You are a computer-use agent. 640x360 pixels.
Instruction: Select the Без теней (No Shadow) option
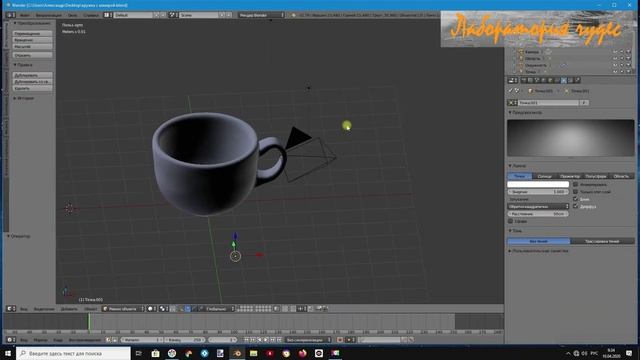[539, 241]
